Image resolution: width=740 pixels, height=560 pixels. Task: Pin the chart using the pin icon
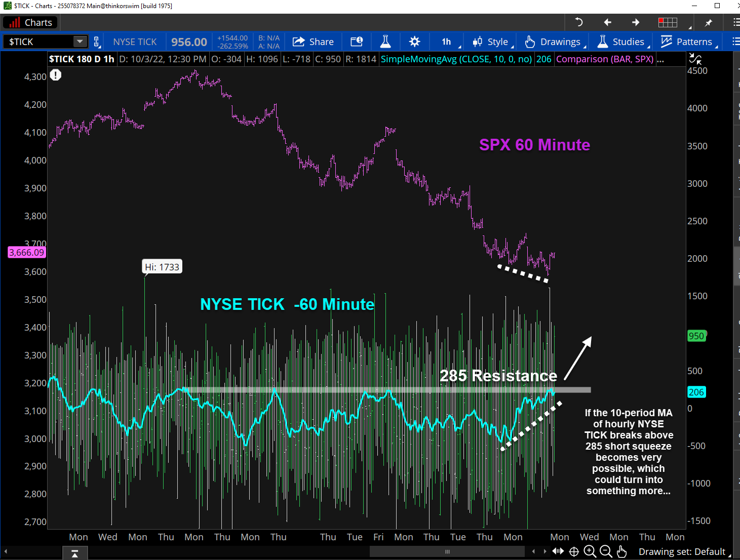coord(709,22)
